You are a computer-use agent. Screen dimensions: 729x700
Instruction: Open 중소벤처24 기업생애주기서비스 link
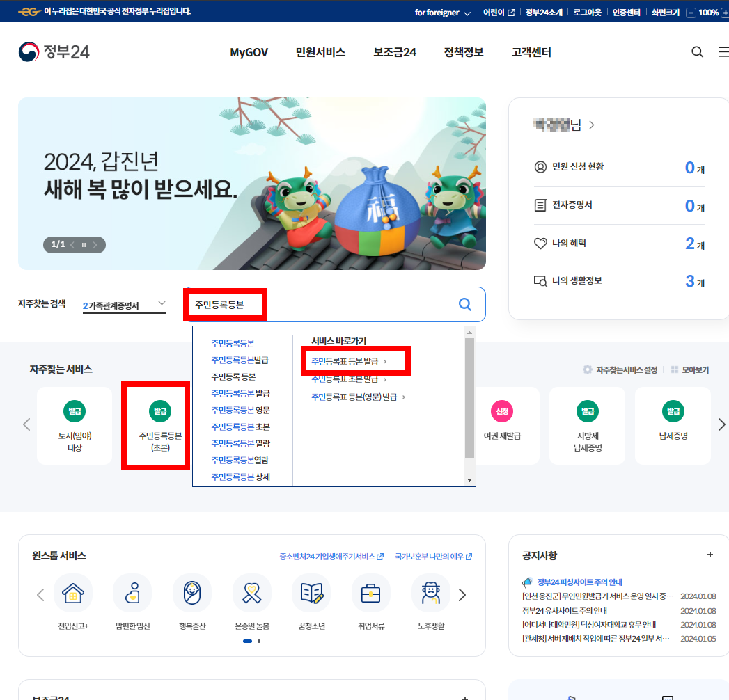[x=331, y=557]
